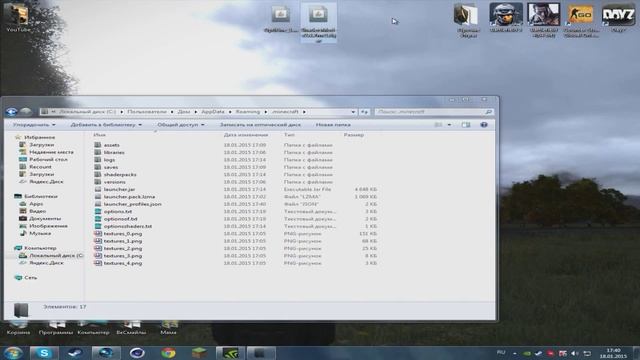Select Библиотеки in the navigation pane
The height and width of the screenshot is (360, 640).
tap(41, 196)
